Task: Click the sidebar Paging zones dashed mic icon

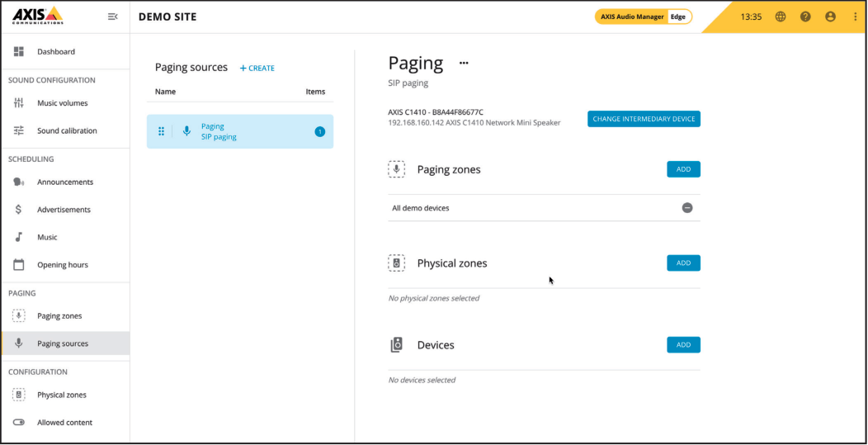Action: coord(19,316)
